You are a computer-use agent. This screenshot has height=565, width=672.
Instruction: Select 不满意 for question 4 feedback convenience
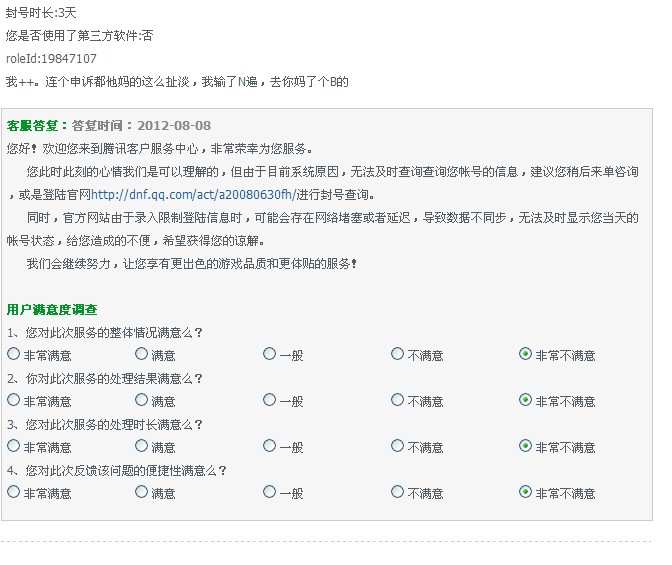[397, 492]
